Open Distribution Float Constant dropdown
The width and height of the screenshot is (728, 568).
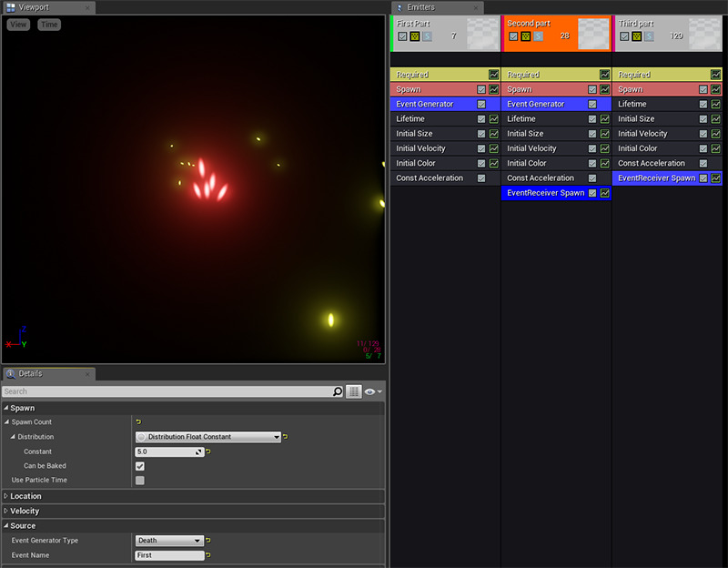click(207, 437)
